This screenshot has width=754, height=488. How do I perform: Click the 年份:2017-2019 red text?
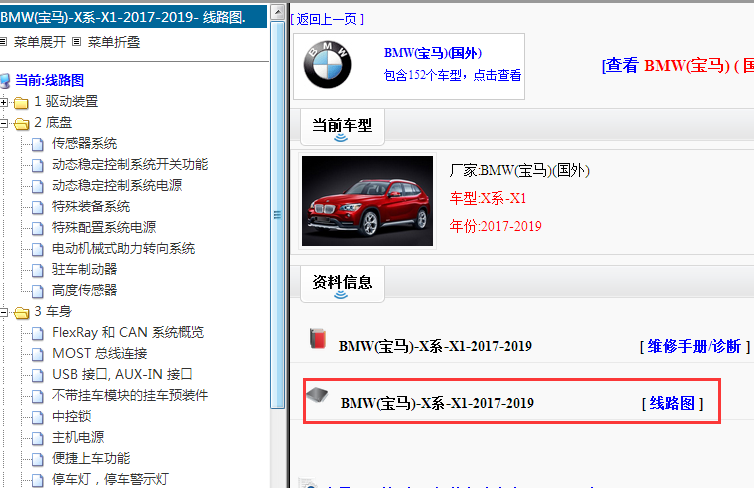tap(496, 226)
